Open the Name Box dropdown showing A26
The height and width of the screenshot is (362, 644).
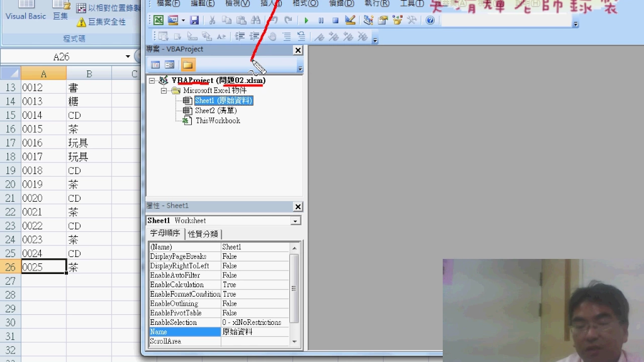point(128,57)
